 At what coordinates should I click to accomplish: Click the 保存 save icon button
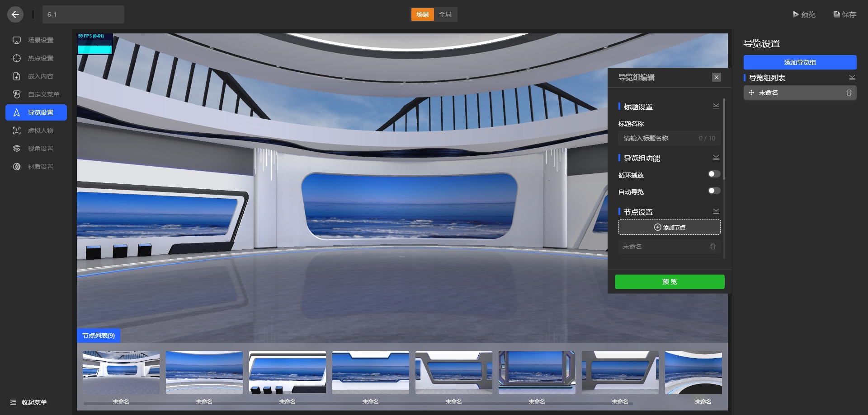click(x=844, y=14)
